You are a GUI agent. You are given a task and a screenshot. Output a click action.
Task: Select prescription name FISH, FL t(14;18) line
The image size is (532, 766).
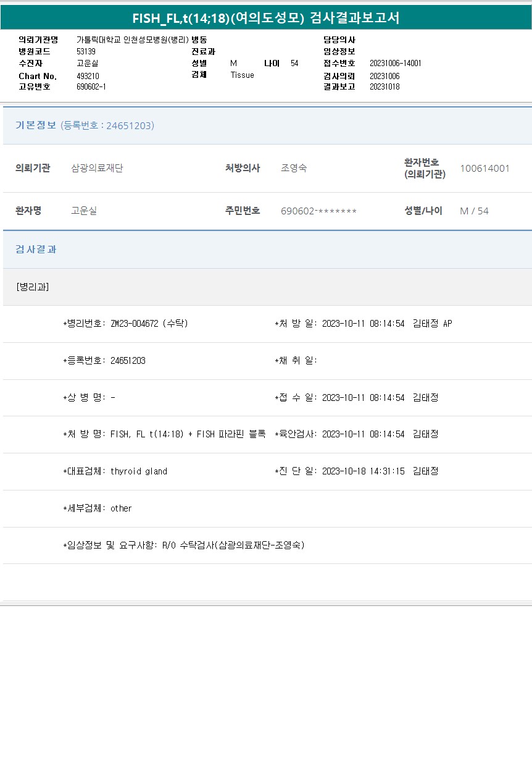(164, 434)
